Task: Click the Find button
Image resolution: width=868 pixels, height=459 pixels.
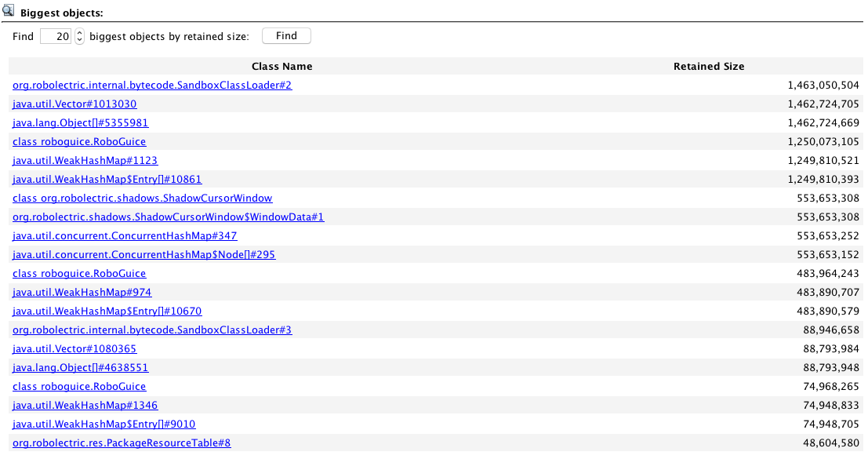Action: point(285,35)
